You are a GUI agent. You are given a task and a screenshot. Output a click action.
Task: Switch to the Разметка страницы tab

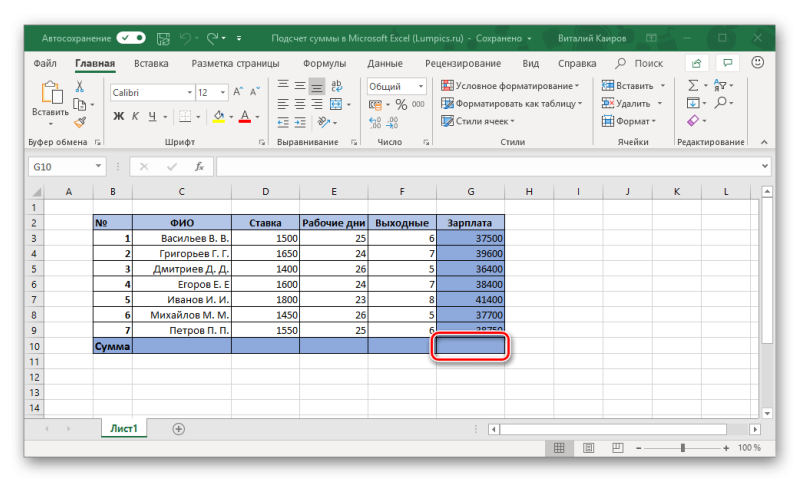(235, 63)
